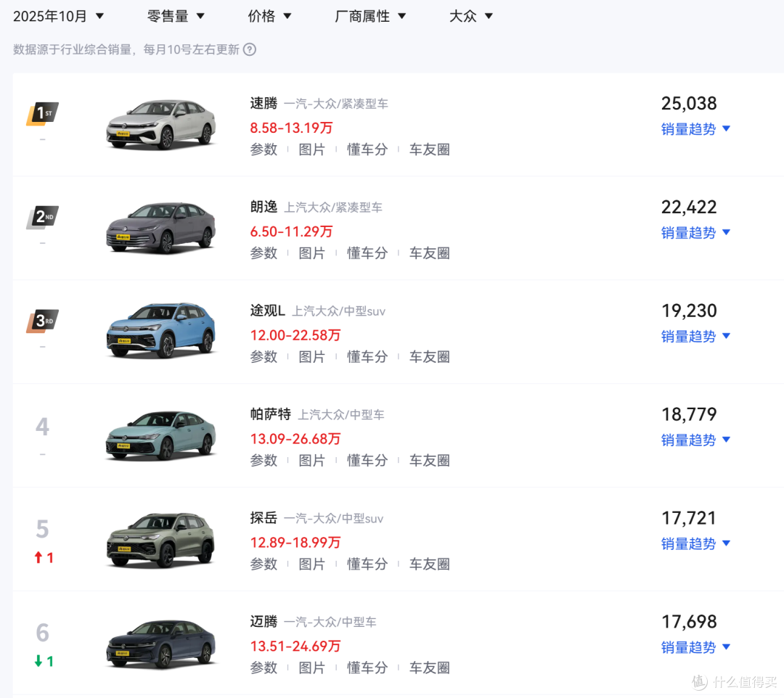Viewport: 784px width, 698px height.
Task: Click the red up-arrow rank change for 探岳
Action: pyautogui.click(x=44, y=557)
